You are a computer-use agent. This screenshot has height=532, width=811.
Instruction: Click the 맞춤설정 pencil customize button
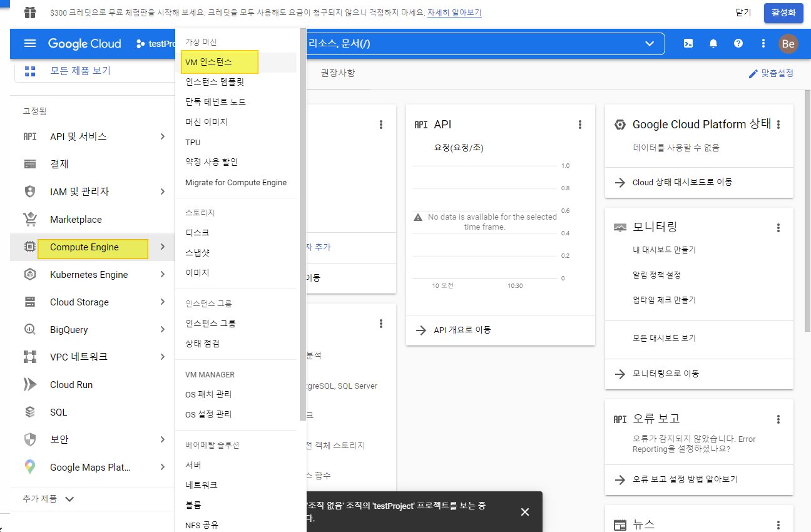click(x=771, y=73)
